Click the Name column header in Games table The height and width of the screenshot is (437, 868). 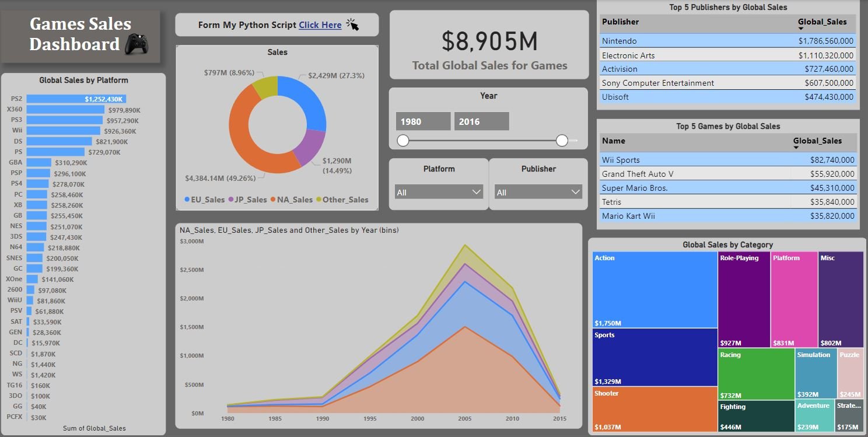(x=613, y=141)
